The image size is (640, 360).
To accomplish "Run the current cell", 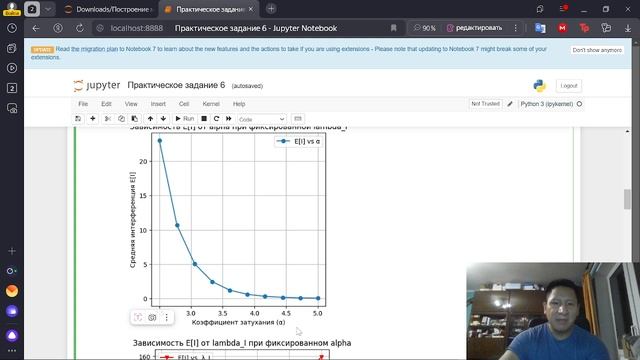I will [184, 119].
